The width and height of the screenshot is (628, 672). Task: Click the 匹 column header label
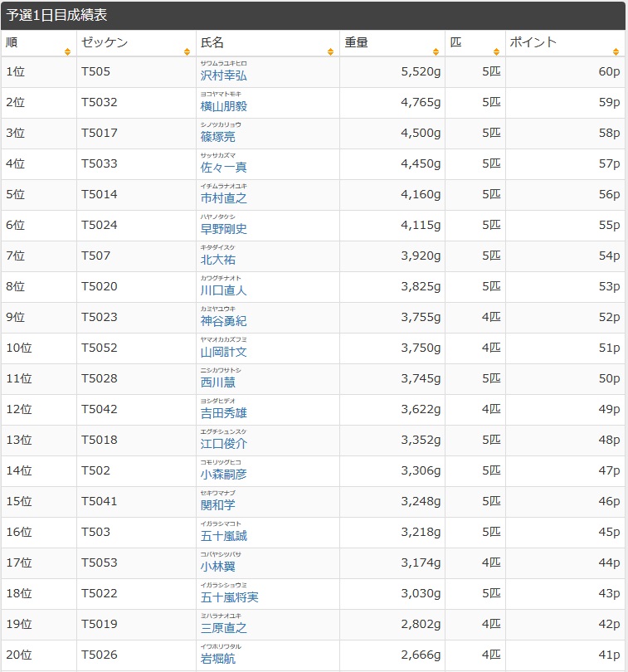(455, 42)
